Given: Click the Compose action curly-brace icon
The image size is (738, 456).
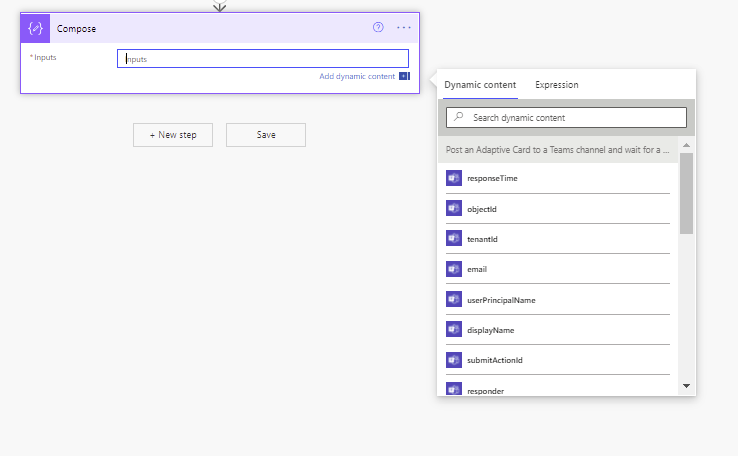Looking at the screenshot, I should coord(35,28).
